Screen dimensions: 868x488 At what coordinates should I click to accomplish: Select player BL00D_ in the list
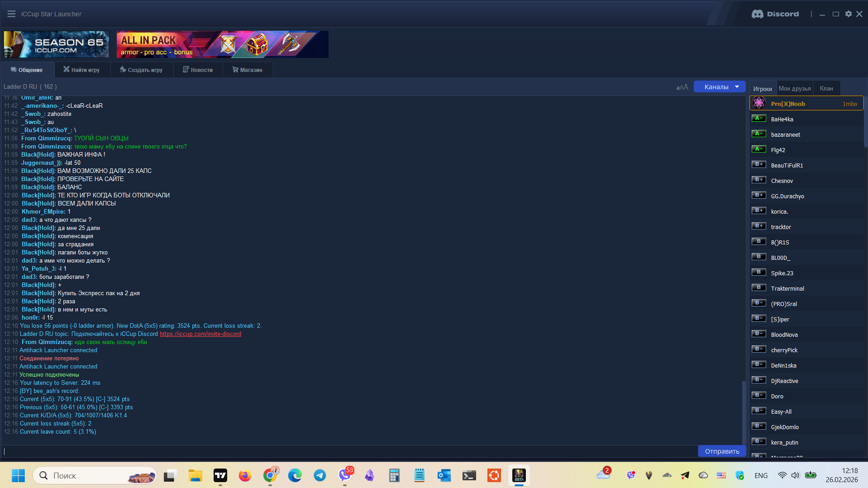tap(806, 258)
